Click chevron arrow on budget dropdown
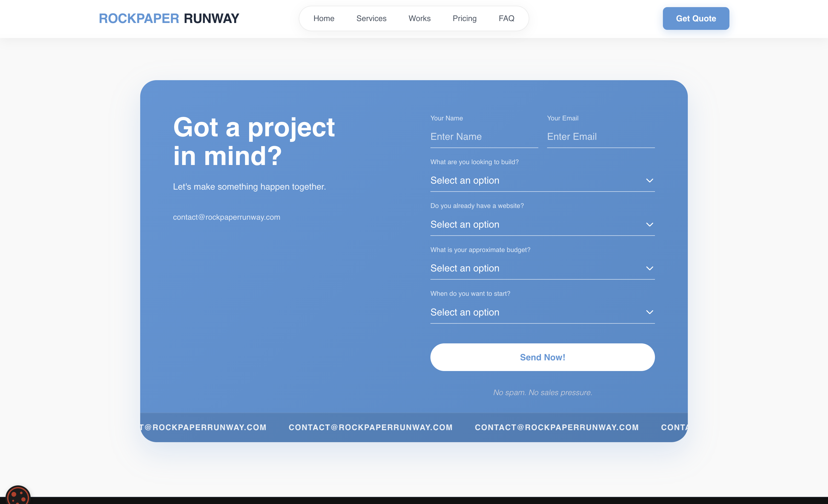 pos(649,268)
